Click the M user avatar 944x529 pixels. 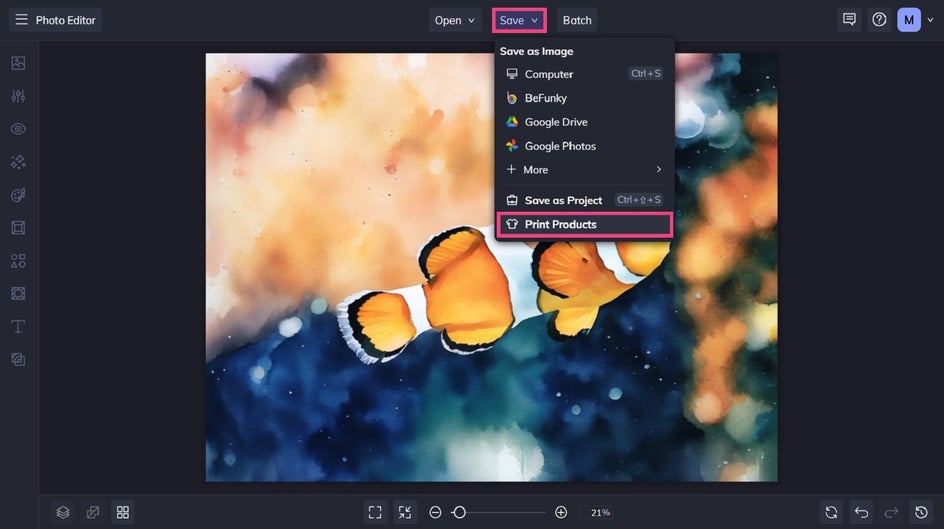(909, 20)
